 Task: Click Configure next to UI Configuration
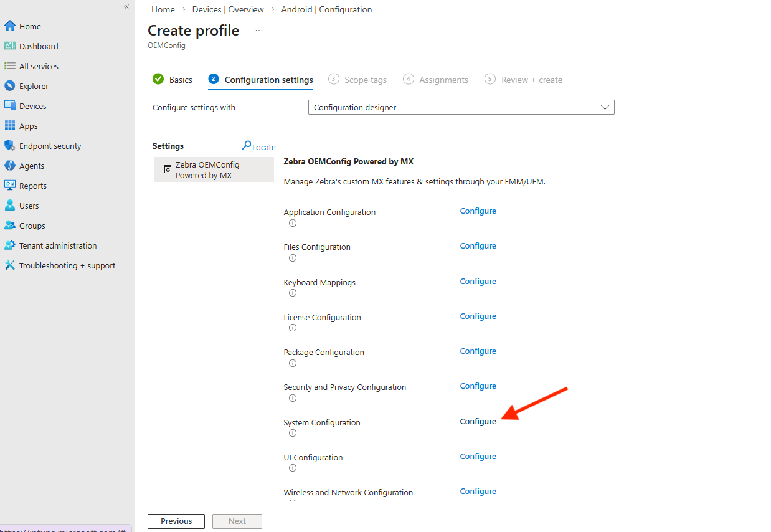point(478,457)
